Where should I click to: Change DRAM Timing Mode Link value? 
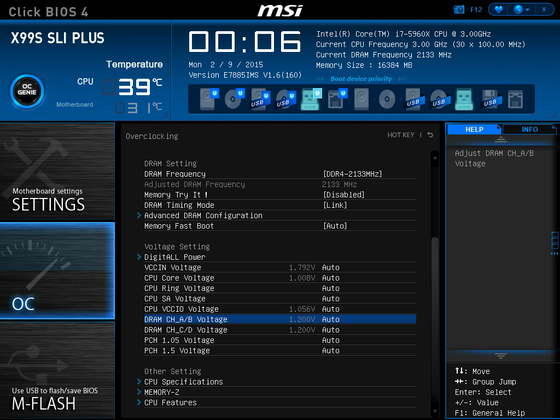[335, 205]
